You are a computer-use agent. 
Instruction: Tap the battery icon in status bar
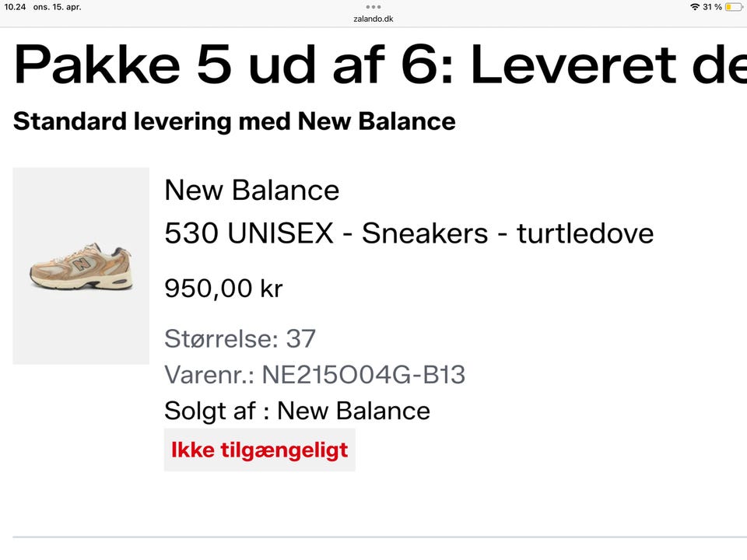[x=734, y=7]
